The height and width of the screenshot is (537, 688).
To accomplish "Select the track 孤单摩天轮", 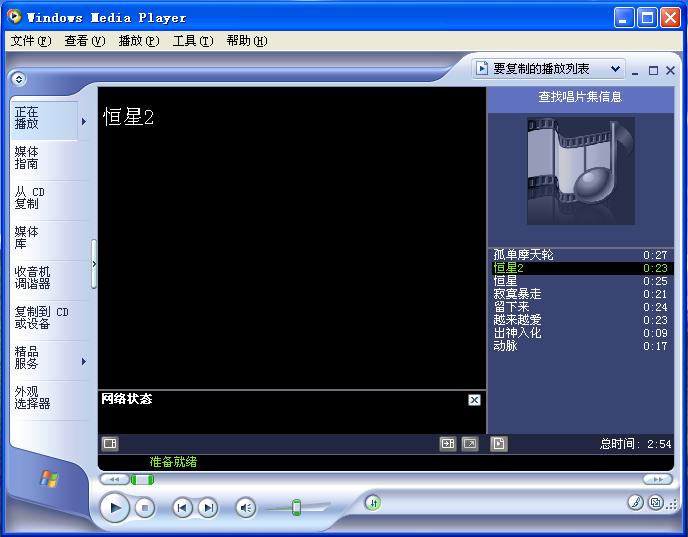I will point(581,255).
